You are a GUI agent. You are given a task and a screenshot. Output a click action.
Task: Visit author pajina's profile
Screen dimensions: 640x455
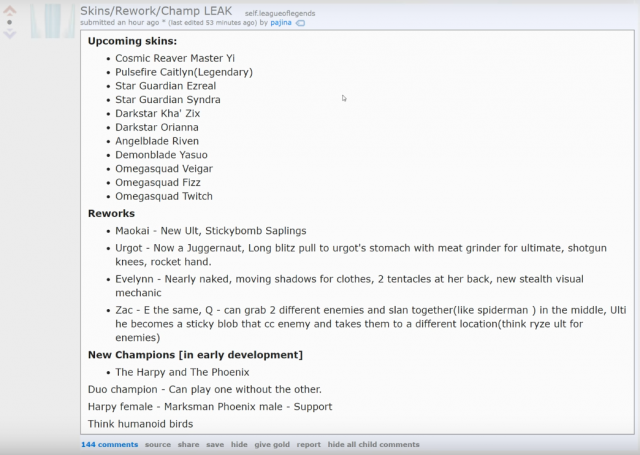pos(280,22)
